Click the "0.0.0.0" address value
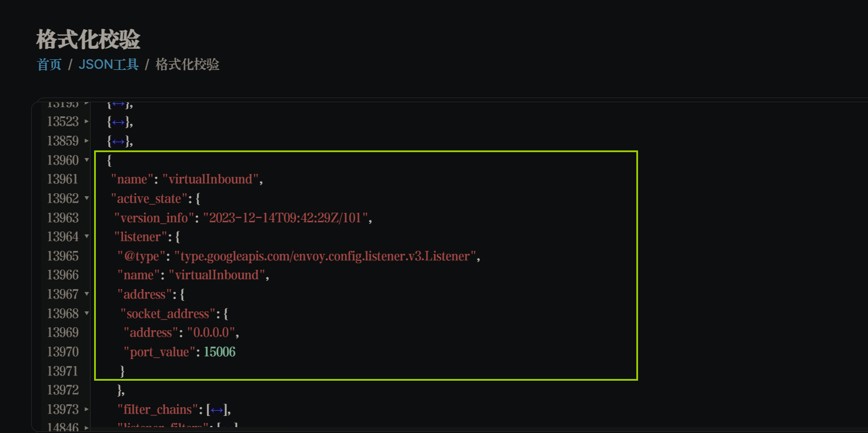The height and width of the screenshot is (433, 868). [212, 333]
